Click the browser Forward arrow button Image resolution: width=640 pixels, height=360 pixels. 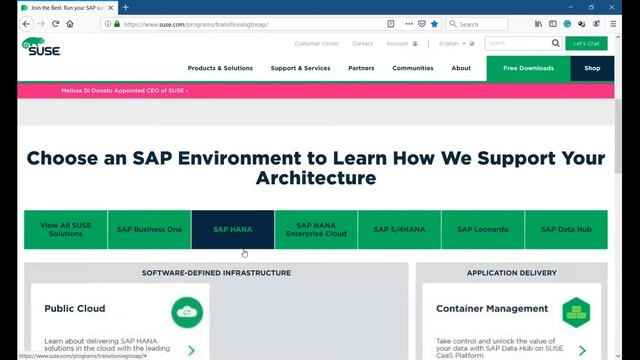tap(41, 24)
